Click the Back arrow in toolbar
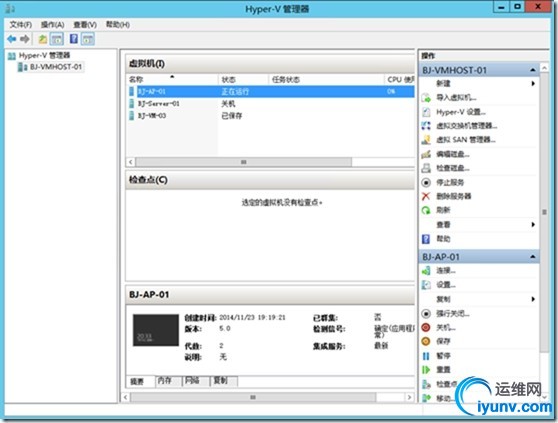The width and height of the screenshot is (558, 423). 12,39
